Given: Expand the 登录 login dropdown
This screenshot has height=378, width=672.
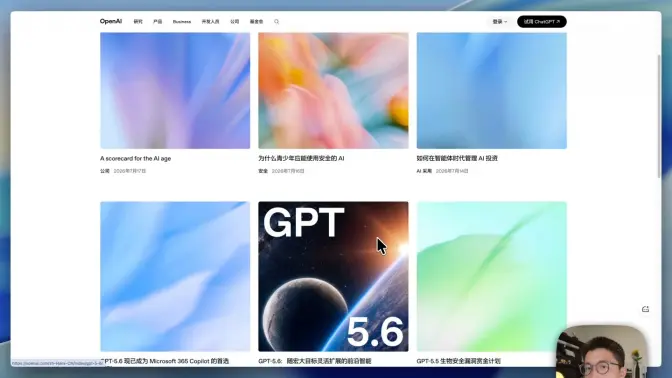Looking at the screenshot, I should 499,21.
